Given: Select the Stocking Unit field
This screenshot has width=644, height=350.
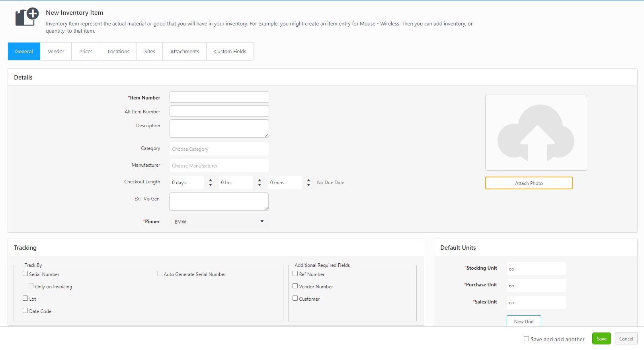Looking at the screenshot, I should pos(536,269).
